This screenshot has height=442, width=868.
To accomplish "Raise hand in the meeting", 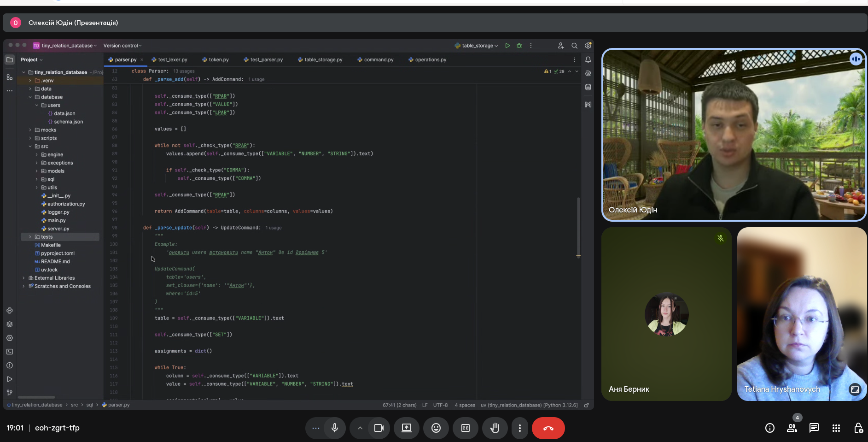I will point(495,428).
